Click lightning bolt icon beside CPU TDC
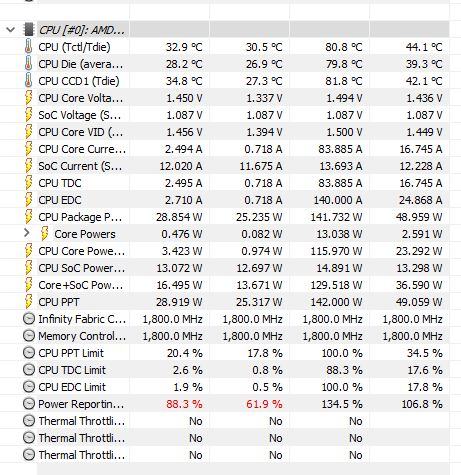This screenshot has width=461, height=475. (x=29, y=183)
